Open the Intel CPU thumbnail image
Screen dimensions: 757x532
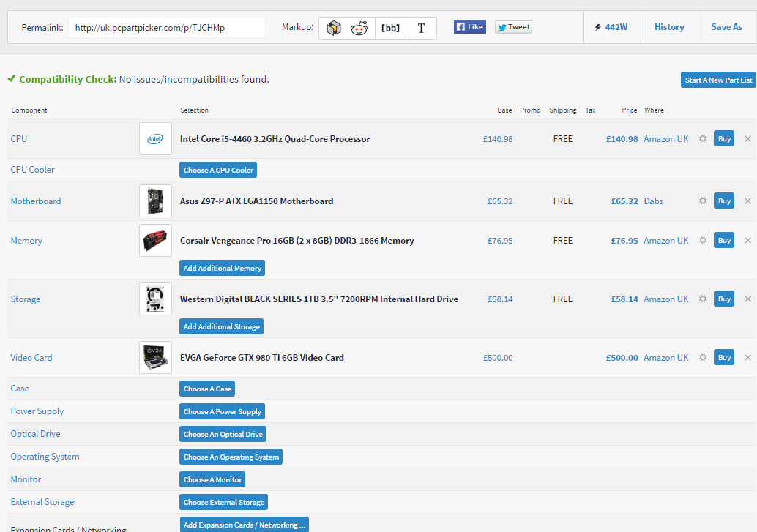(x=155, y=138)
